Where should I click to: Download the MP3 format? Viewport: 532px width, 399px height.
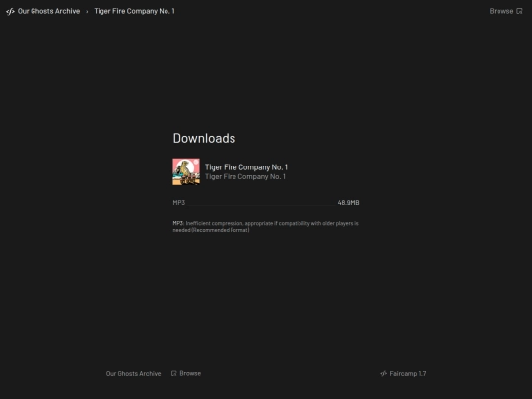coord(179,203)
